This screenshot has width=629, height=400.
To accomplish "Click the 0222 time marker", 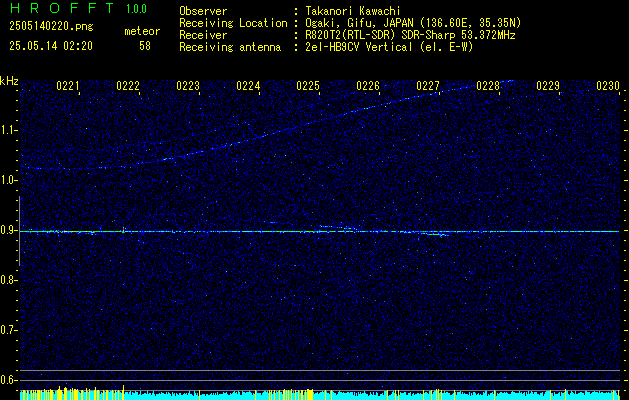I will (x=128, y=86).
